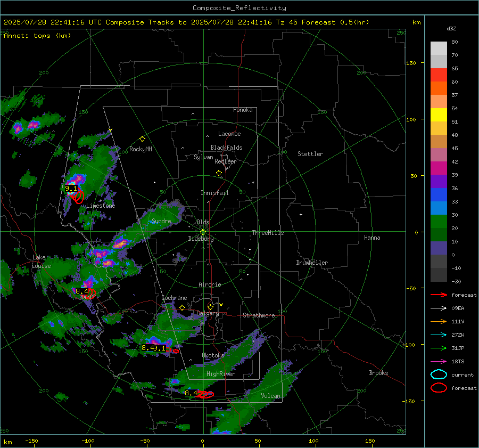Click the Lacombe city label

click(229, 134)
